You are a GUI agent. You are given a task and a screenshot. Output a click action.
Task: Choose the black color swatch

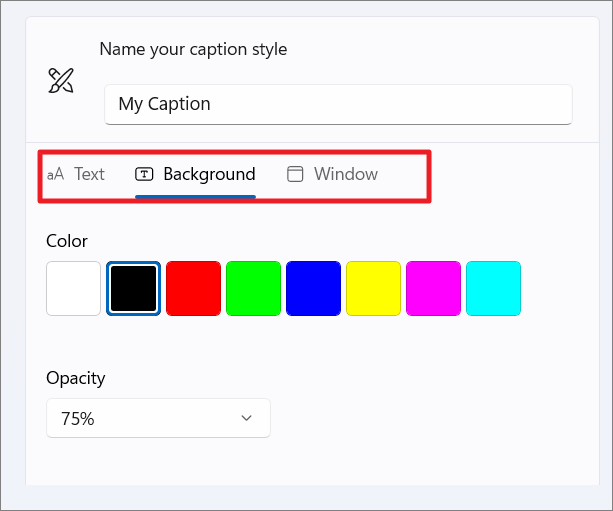(x=133, y=289)
